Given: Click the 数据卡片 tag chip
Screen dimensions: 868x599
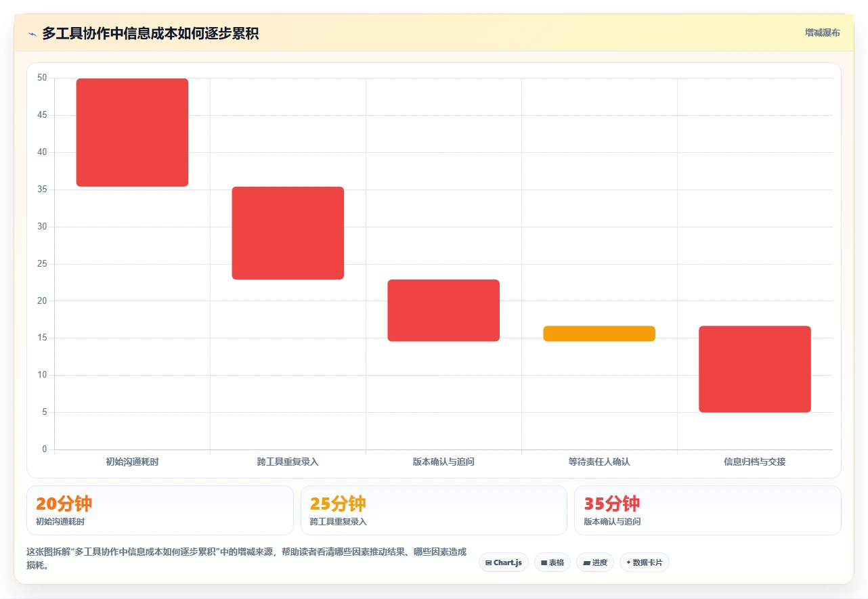Looking at the screenshot, I should coord(644,562).
